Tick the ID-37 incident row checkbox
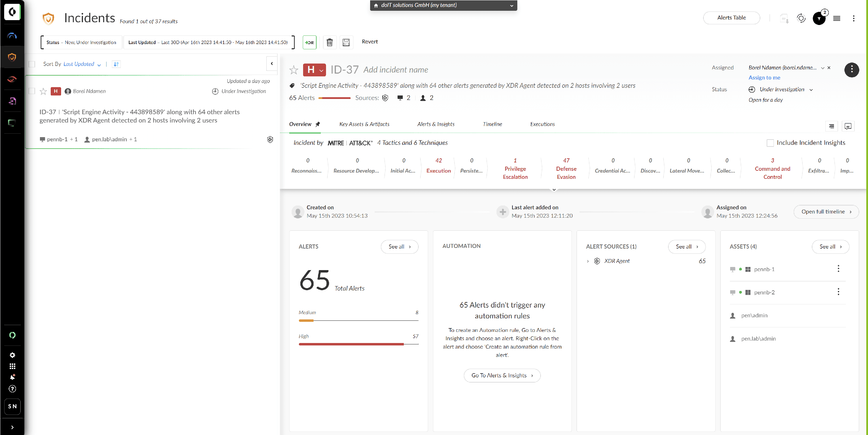The height and width of the screenshot is (435, 868). pyautogui.click(x=32, y=91)
